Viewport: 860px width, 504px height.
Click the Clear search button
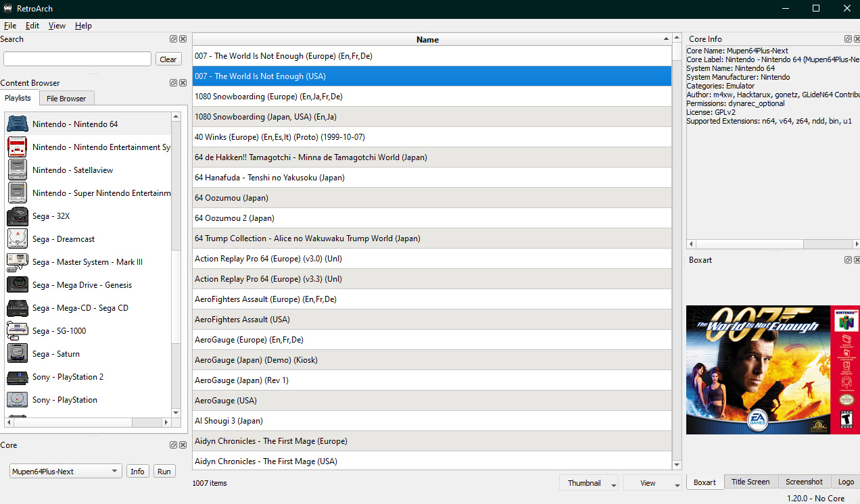[x=168, y=59]
